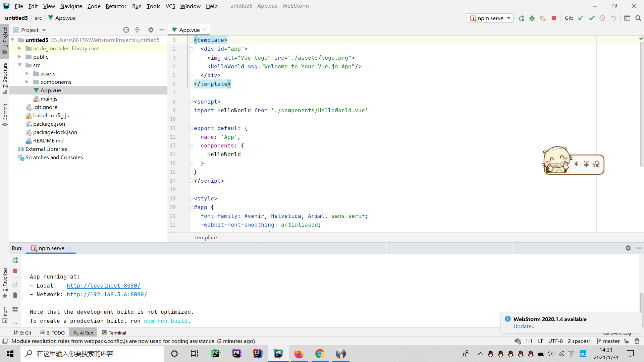Image resolution: width=644 pixels, height=362 pixels.
Task: Collapse the src folder in project tree
Action: tap(20, 65)
